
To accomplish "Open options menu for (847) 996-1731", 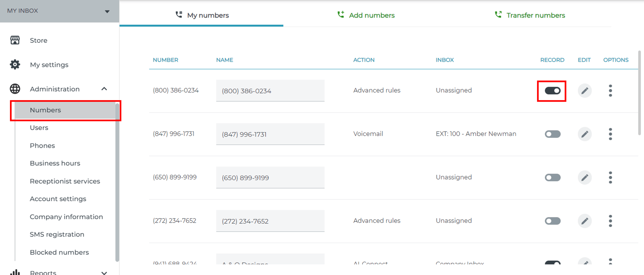I will point(610,134).
